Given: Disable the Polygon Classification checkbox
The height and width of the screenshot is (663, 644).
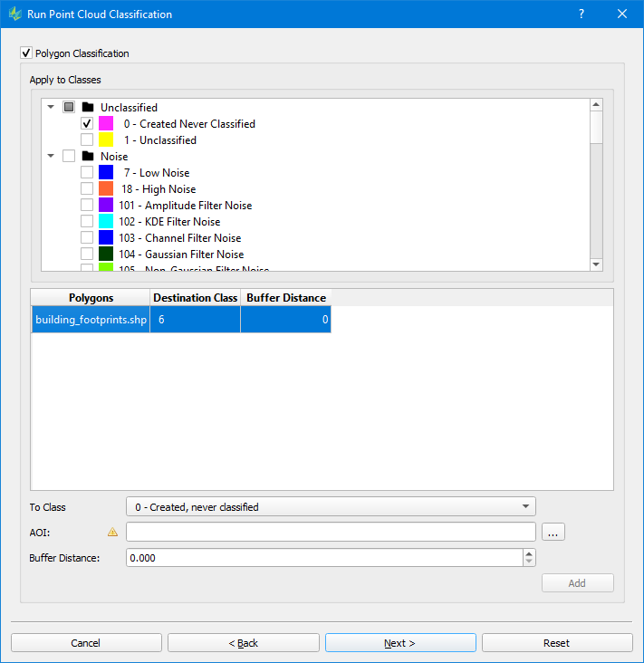Looking at the screenshot, I should point(26,53).
